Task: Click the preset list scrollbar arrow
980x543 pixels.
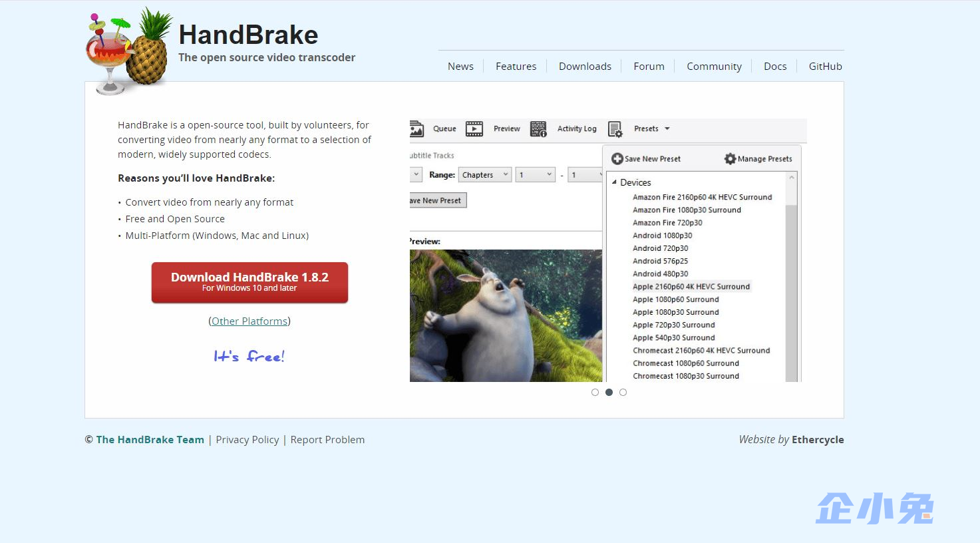Action: [x=792, y=177]
